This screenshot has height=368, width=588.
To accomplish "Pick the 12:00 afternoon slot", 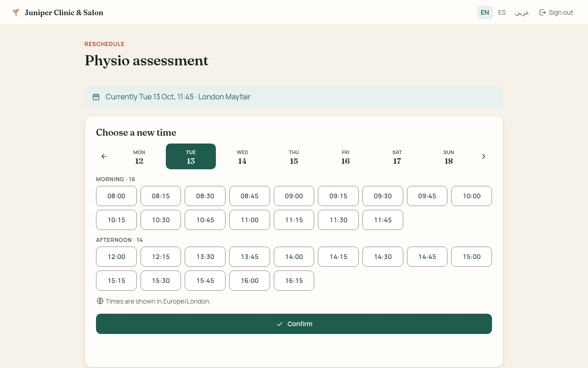I will click(x=116, y=257).
